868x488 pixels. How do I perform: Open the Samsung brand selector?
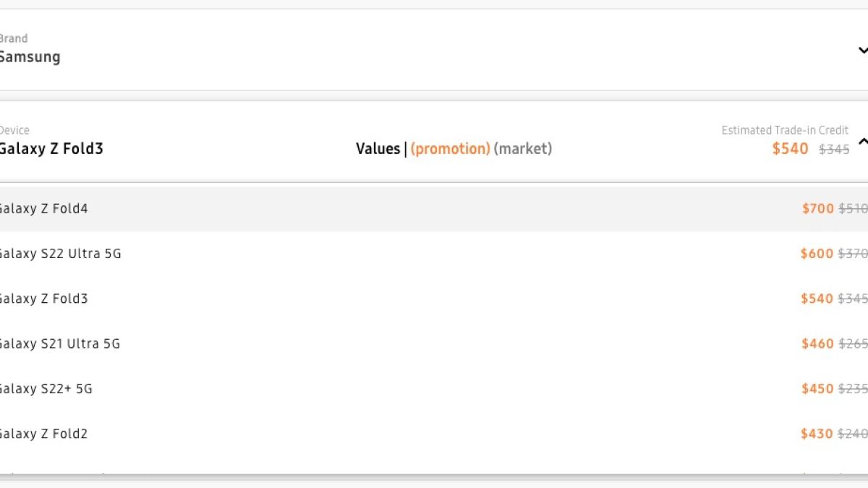coord(30,57)
